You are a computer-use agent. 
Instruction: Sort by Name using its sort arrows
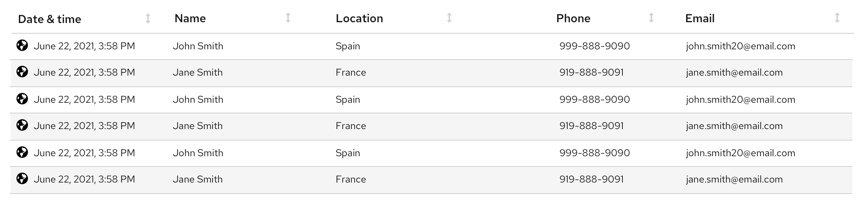pyautogui.click(x=288, y=18)
